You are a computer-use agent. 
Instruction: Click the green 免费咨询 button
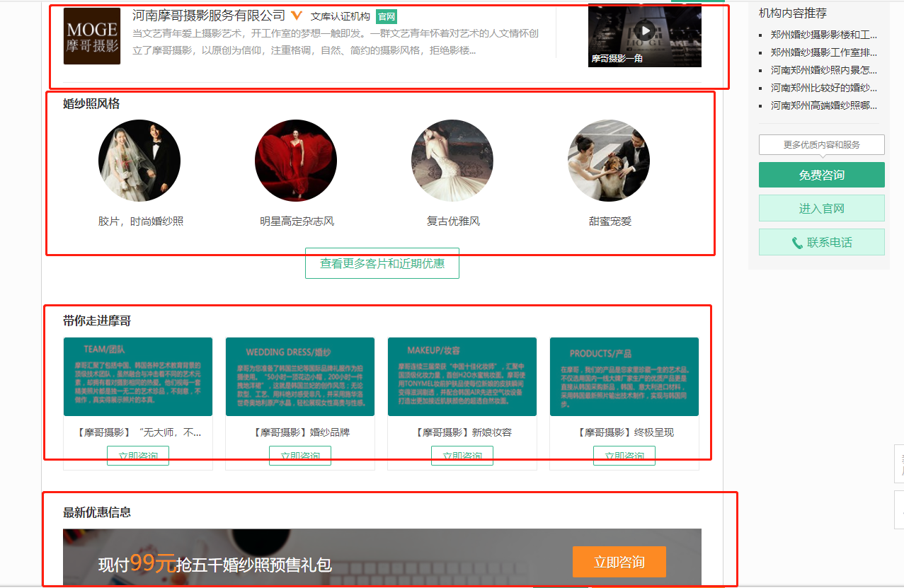click(821, 175)
